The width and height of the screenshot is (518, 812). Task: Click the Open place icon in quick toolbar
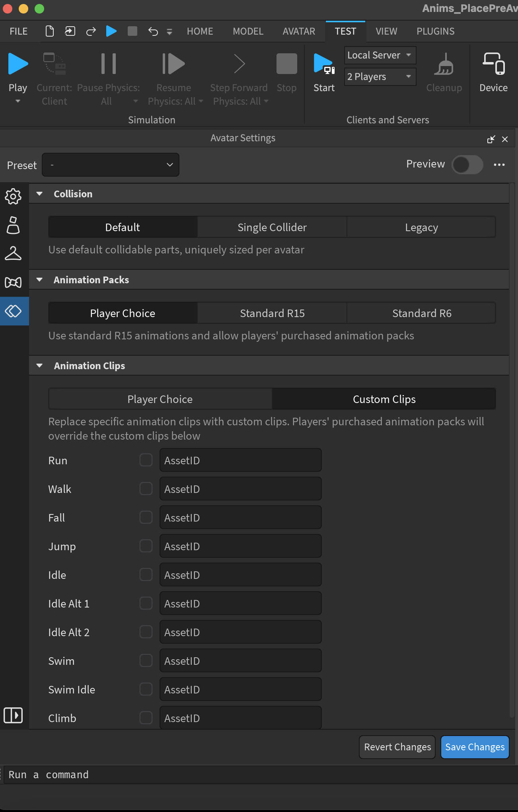coord(70,31)
